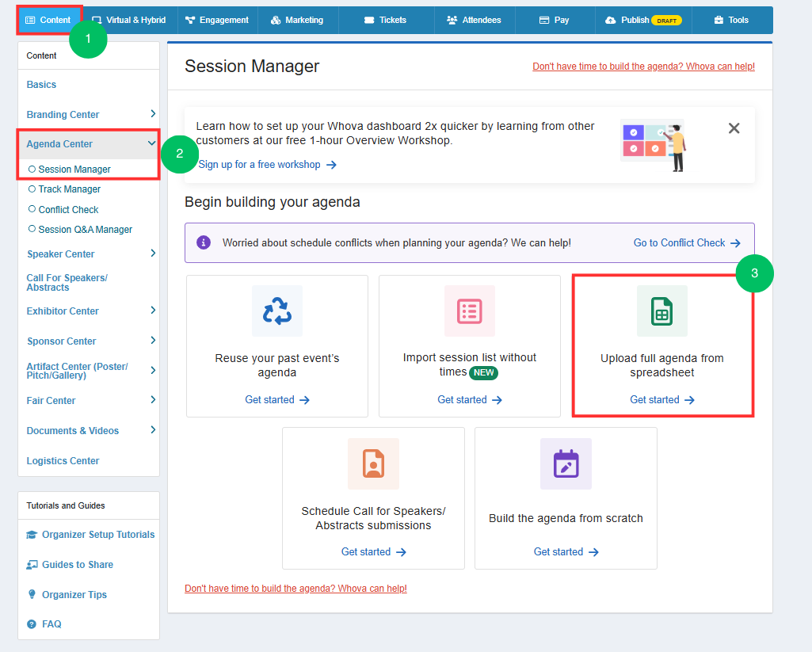Click the pink session list icon
This screenshot has height=652, width=812.
click(x=470, y=311)
